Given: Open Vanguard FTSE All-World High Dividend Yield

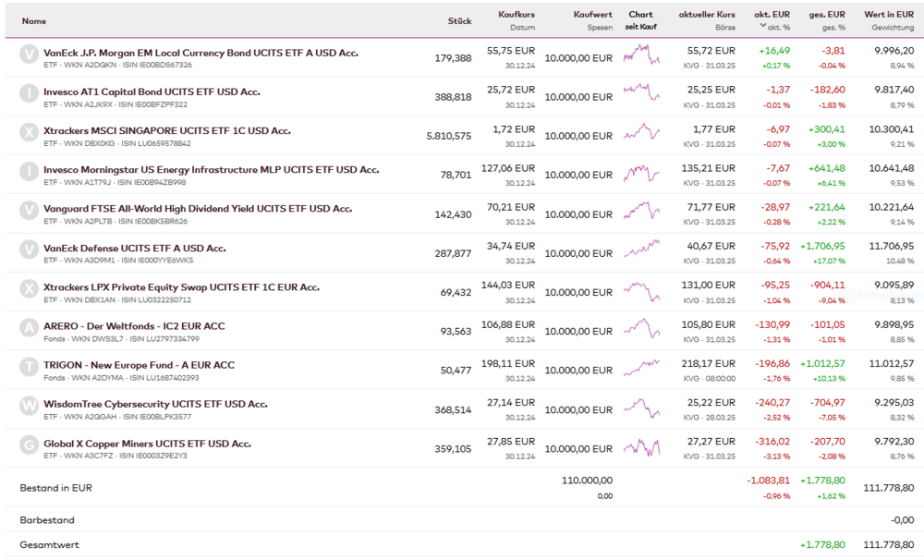Looking at the screenshot, I should tap(198, 209).
